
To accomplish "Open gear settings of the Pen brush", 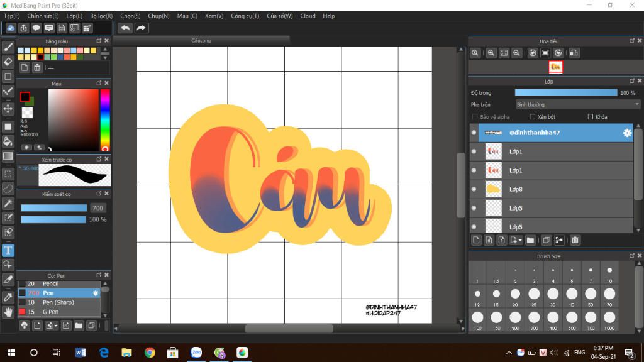I will (96, 293).
